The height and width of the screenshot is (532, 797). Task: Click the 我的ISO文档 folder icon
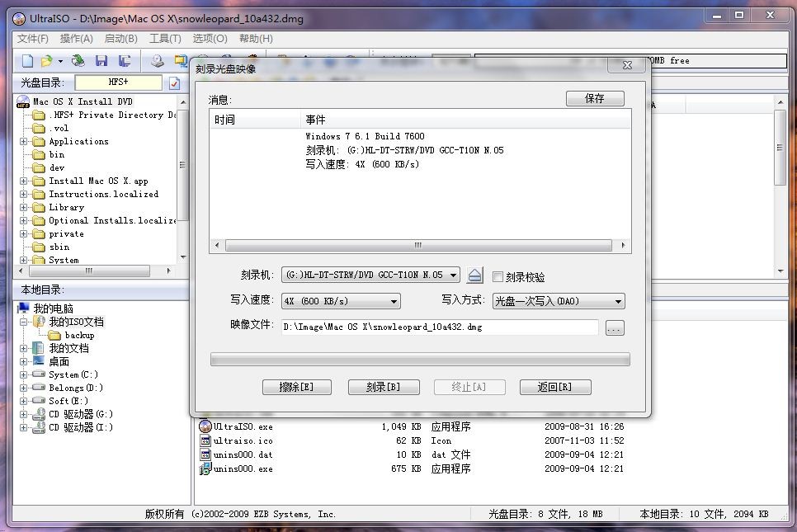pos(39,322)
